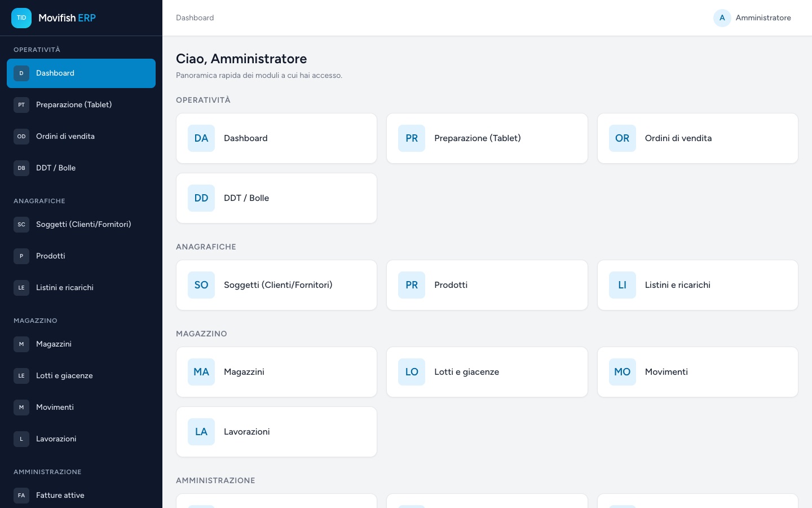The image size is (812, 508).
Task: Open the Movimenti module card
Action: [x=698, y=372]
